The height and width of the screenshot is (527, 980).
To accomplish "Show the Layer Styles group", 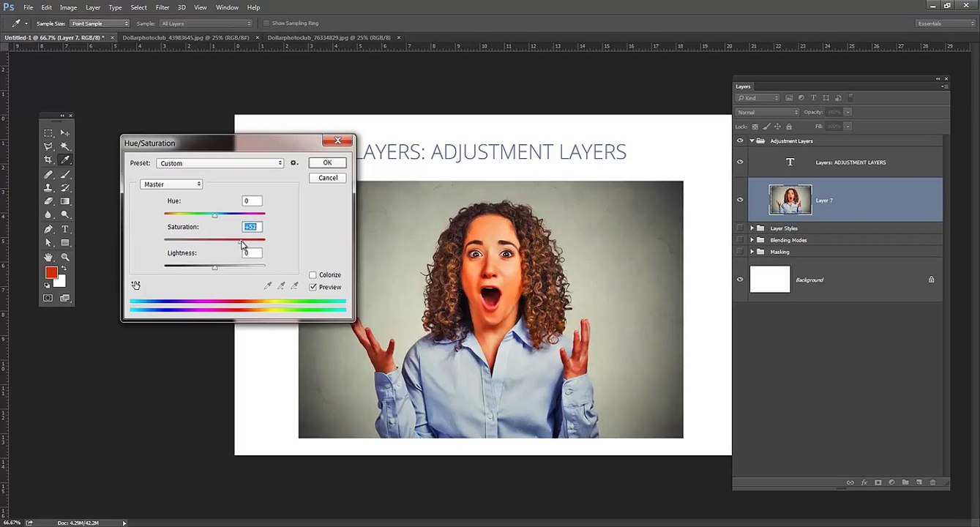I will tap(740, 228).
